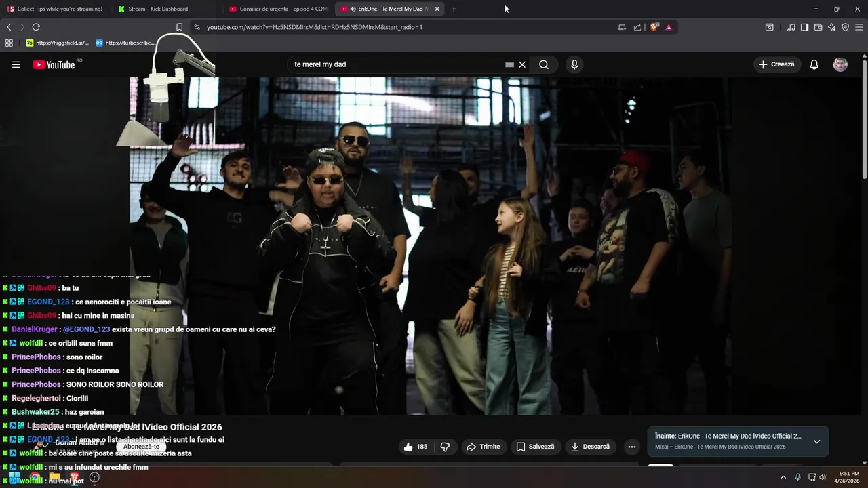868x488 pixels.
Task: Open YouTube notifications bell
Action: click(x=814, y=64)
